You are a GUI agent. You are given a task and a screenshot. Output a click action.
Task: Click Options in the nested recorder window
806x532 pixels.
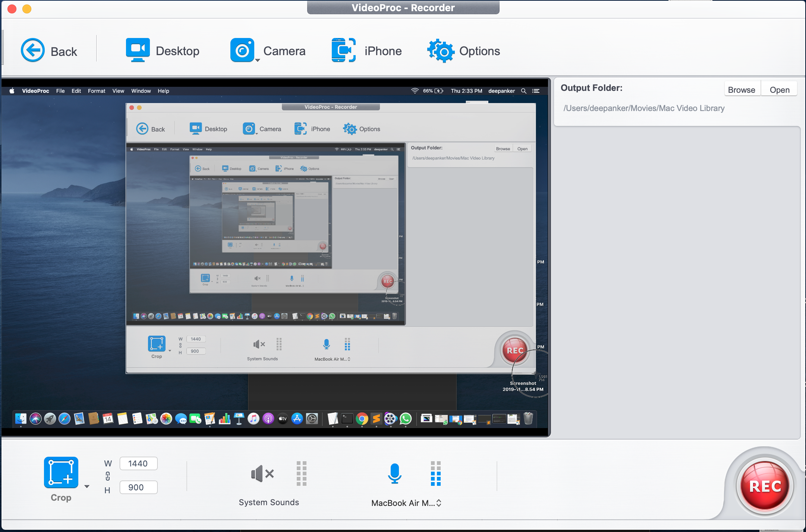coord(362,129)
